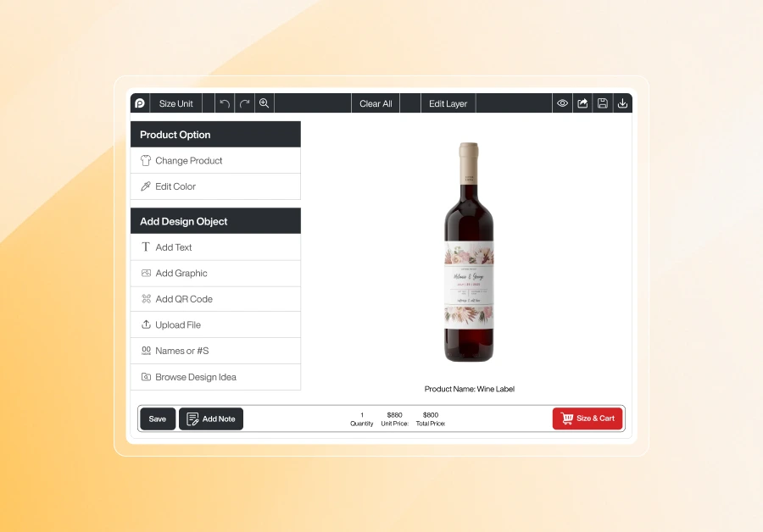Click the floppy disk save icon
Viewport: 763px width, 532px height.
coord(603,103)
